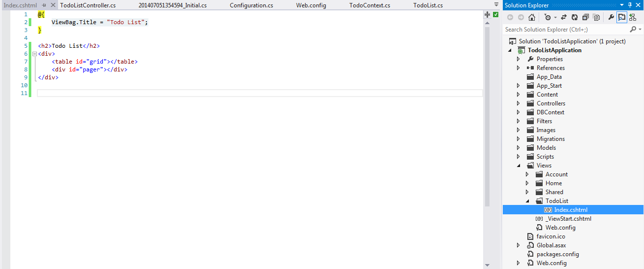Viewport: 644px width, 269px height.
Task: Expand the Controllers folder
Action: point(518,103)
